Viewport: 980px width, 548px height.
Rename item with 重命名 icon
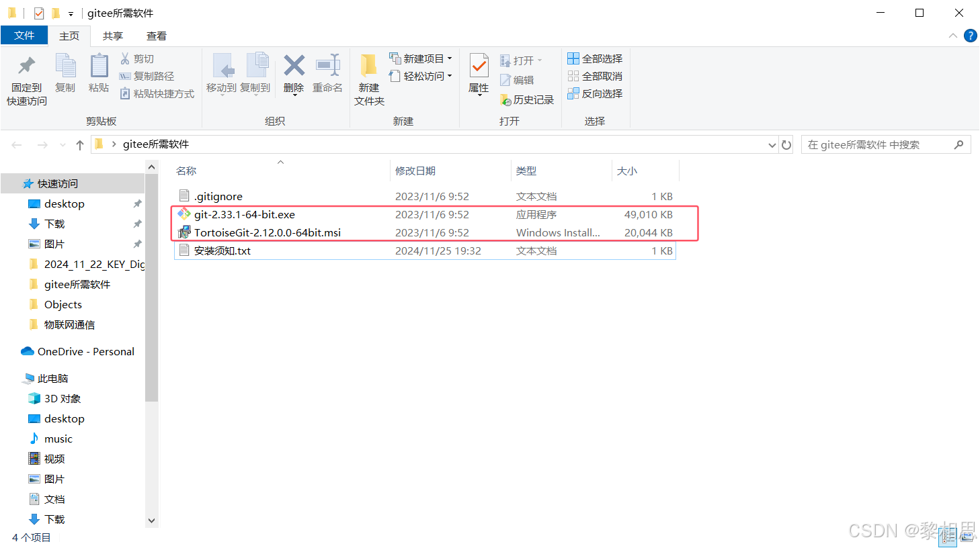[327, 74]
